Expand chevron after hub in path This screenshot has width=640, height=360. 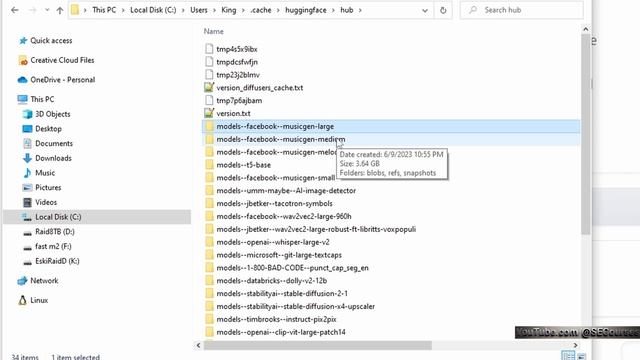point(360,10)
